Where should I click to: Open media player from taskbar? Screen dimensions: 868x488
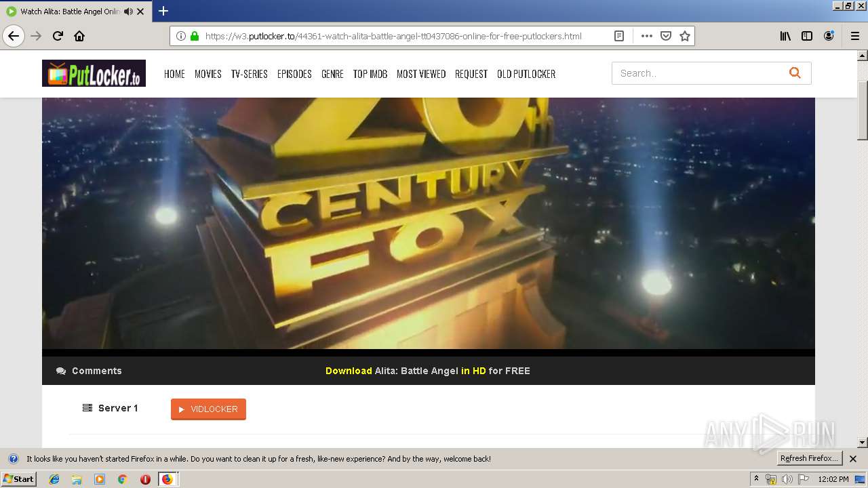click(100, 479)
